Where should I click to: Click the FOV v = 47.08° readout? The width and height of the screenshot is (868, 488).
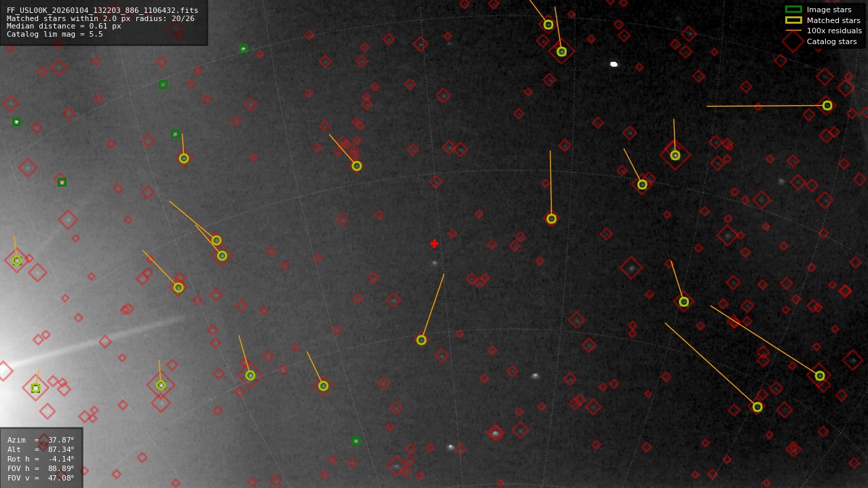click(41, 478)
